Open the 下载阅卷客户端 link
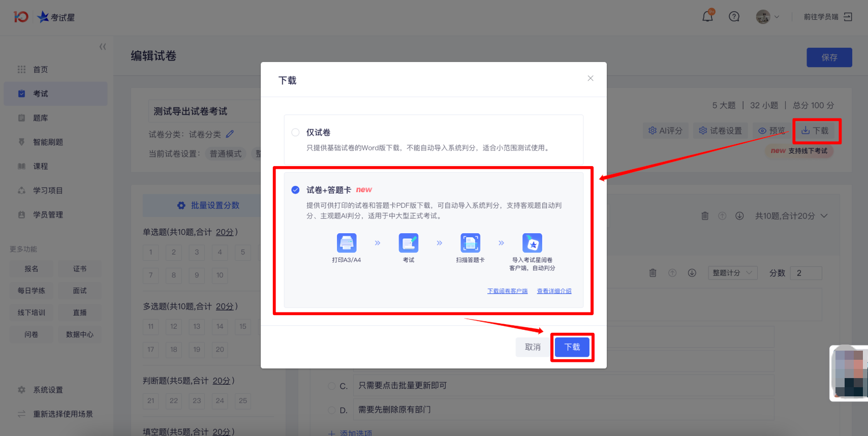The width and height of the screenshot is (868, 436). click(x=507, y=291)
